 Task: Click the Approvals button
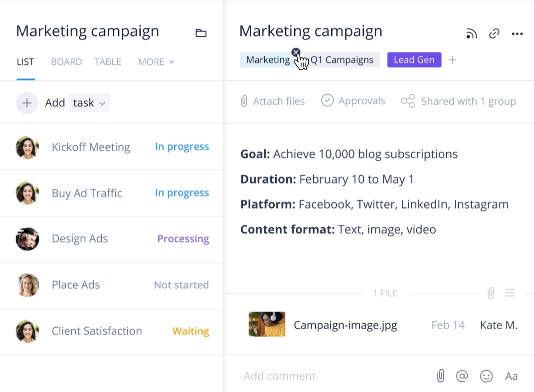353,100
